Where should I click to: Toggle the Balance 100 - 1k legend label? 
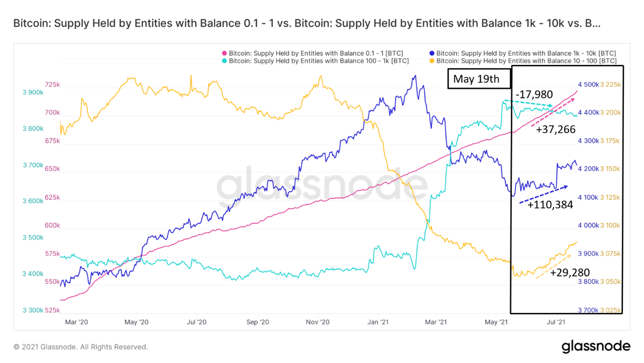tap(318, 61)
